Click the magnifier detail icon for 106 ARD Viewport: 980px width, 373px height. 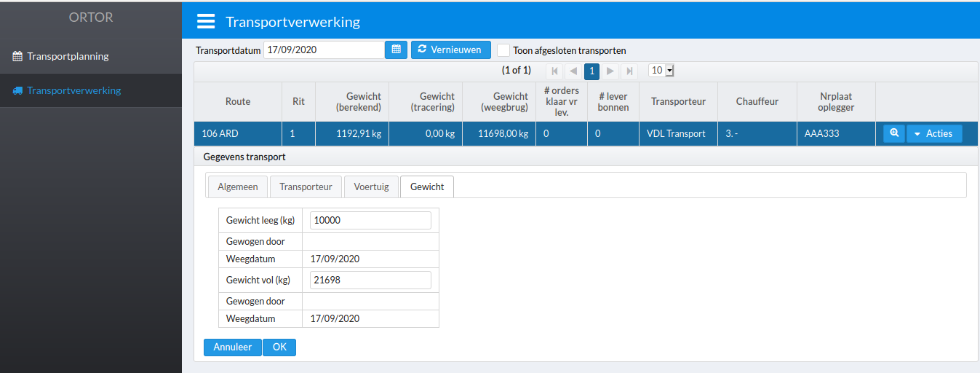pyautogui.click(x=894, y=133)
